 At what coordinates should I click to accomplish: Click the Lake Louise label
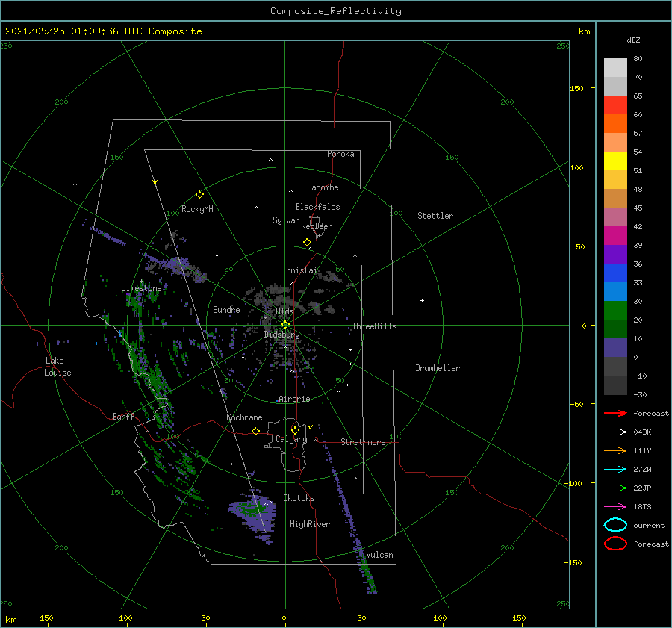57,367
